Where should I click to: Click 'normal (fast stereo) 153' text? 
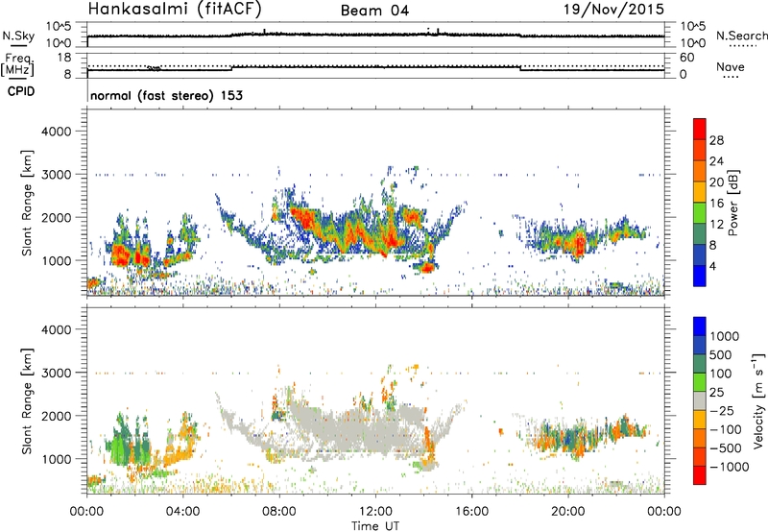pos(166,95)
